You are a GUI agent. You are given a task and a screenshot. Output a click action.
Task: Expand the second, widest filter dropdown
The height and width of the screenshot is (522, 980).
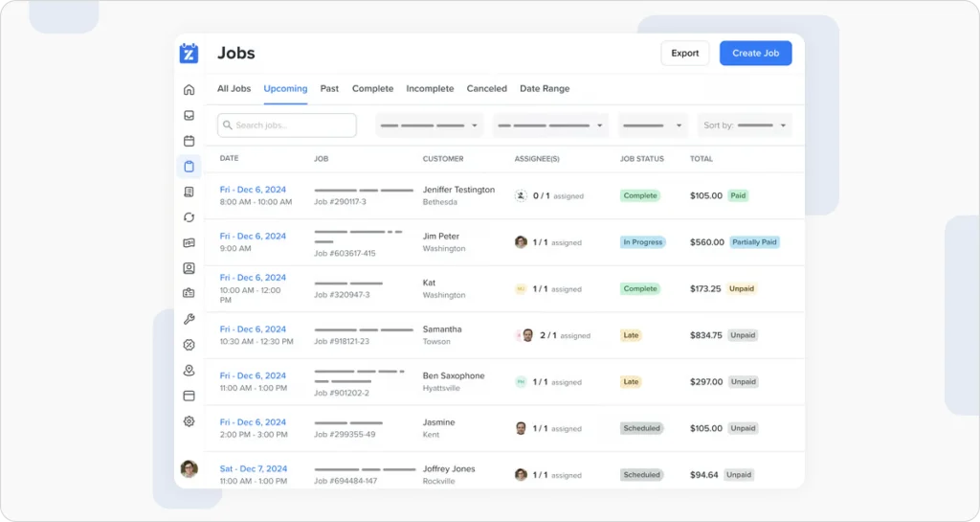(550, 125)
